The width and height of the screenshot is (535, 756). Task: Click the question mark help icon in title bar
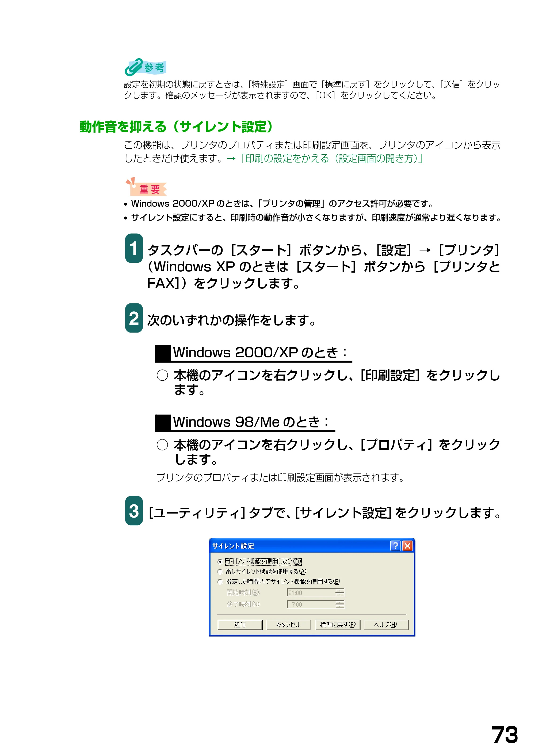pyautogui.click(x=395, y=546)
